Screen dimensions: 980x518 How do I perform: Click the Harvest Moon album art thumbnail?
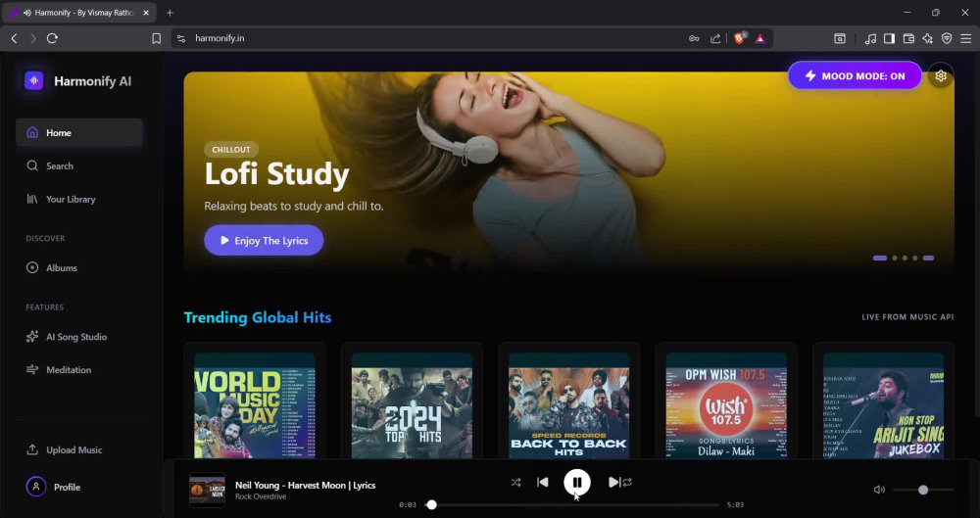[x=207, y=490]
